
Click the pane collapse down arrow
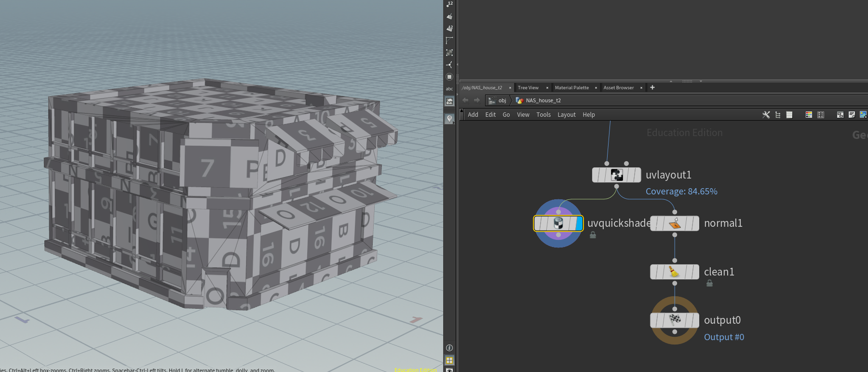(701, 81)
